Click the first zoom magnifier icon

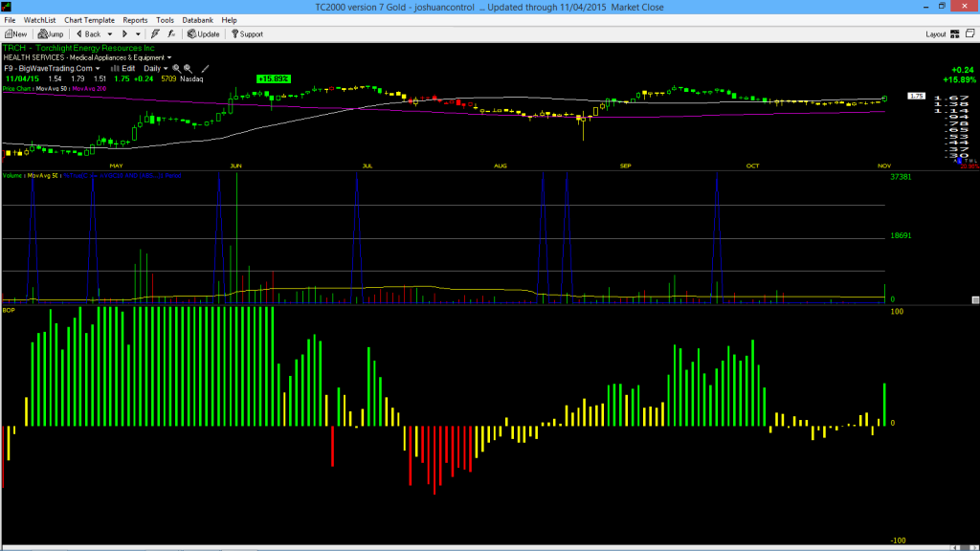coord(177,69)
